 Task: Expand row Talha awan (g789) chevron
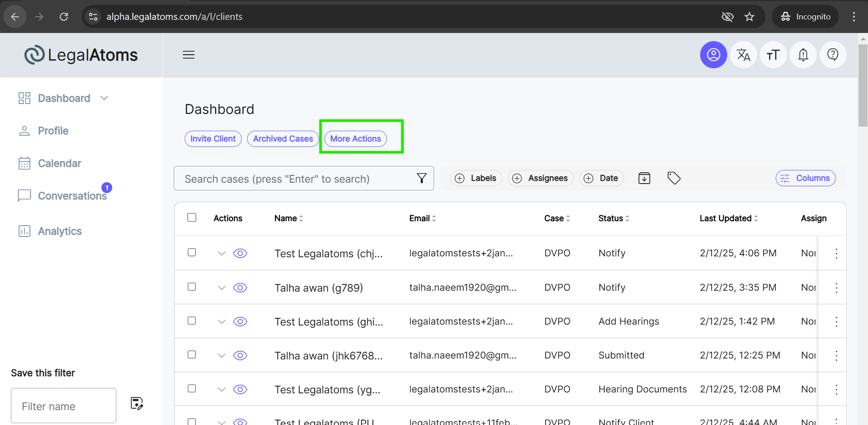(x=222, y=288)
